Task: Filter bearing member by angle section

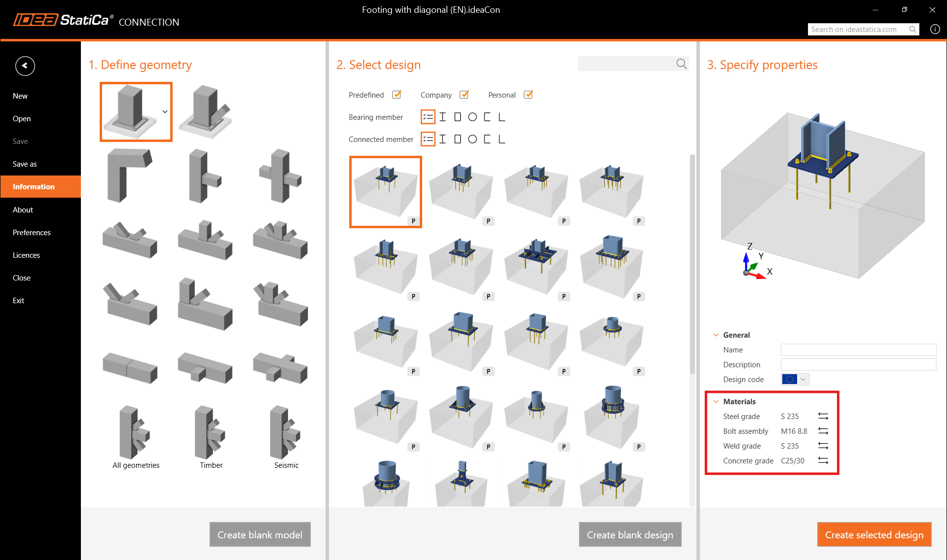Action: 502,117
